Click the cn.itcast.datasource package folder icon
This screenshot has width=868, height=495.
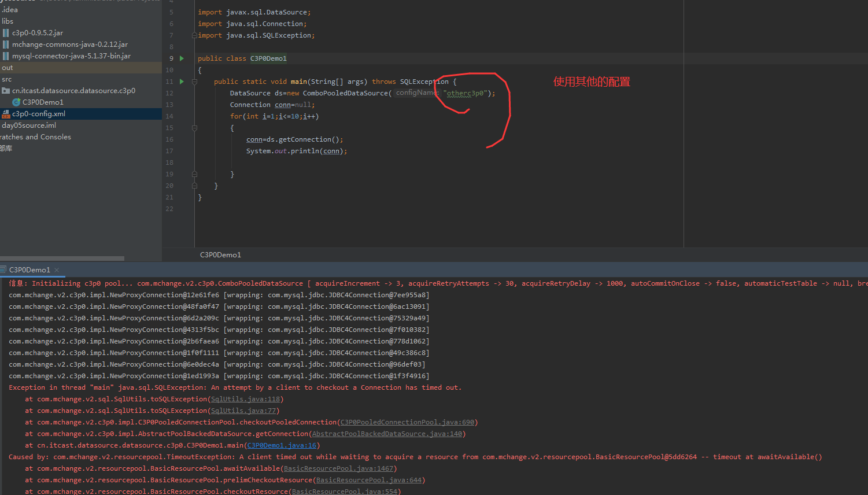[6, 91]
